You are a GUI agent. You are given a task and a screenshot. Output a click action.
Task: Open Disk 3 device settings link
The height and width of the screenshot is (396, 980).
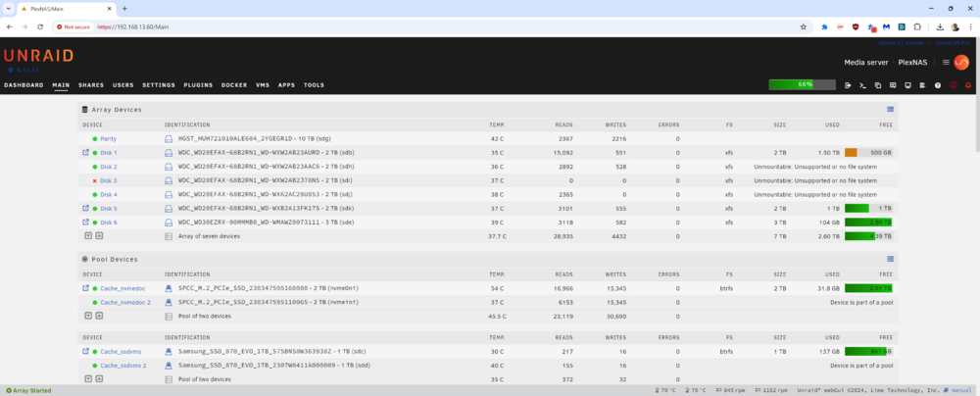(x=109, y=180)
